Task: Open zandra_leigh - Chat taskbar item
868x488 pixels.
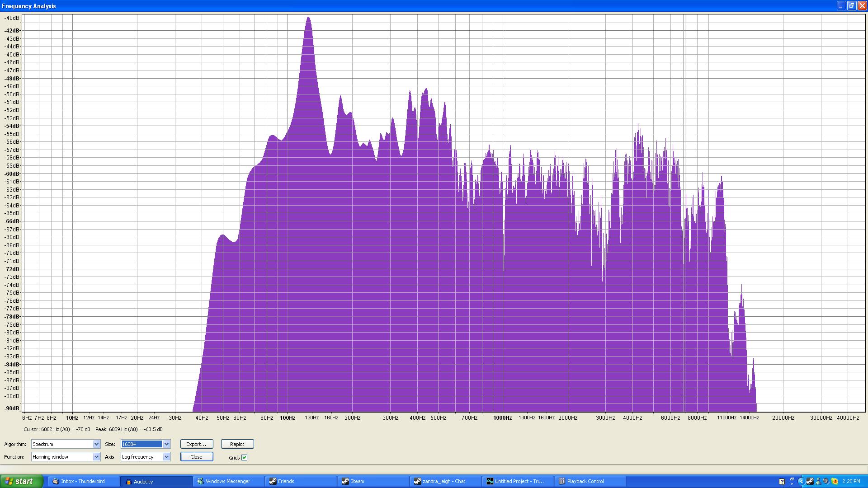Action: click(x=445, y=481)
